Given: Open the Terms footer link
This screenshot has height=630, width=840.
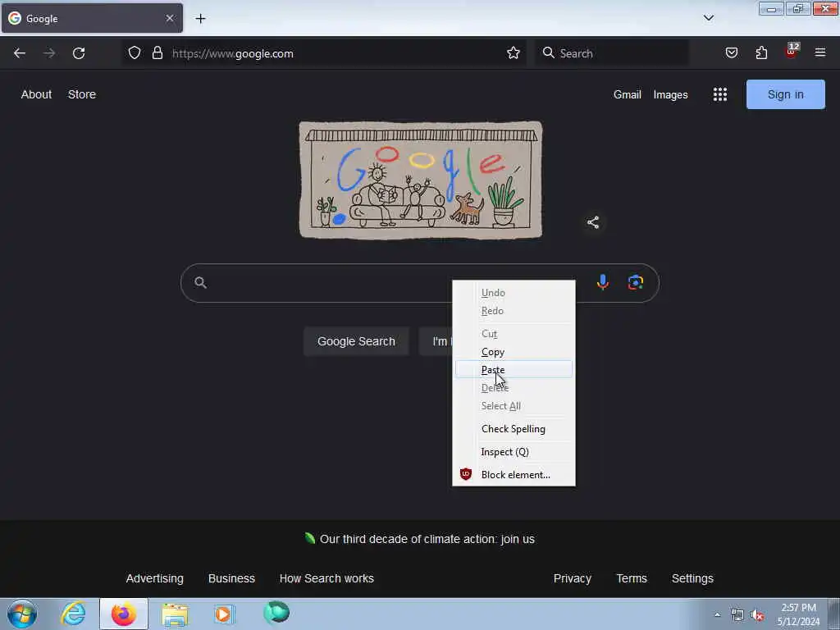Looking at the screenshot, I should pos(632,578).
